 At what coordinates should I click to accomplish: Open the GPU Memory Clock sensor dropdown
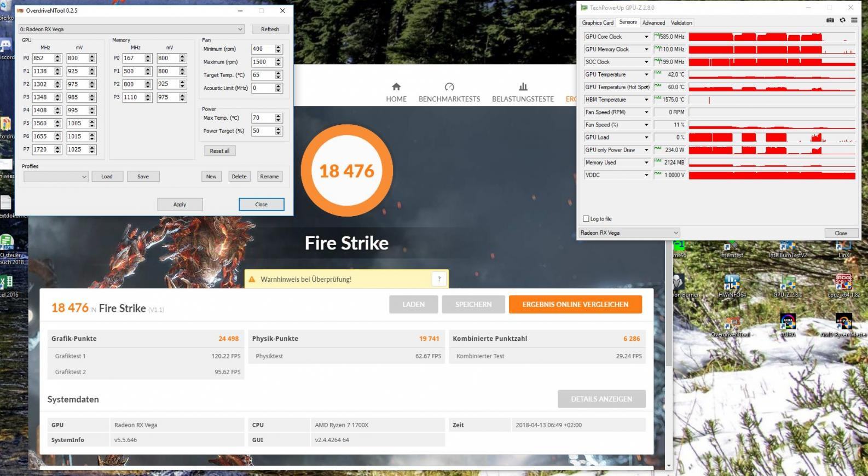click(646, 49)
